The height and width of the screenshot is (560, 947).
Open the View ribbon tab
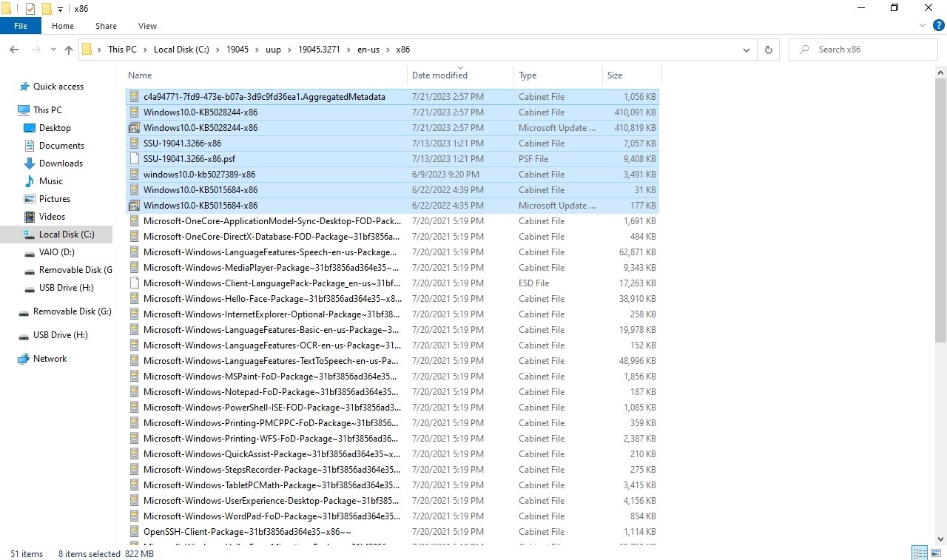point(147,26)
